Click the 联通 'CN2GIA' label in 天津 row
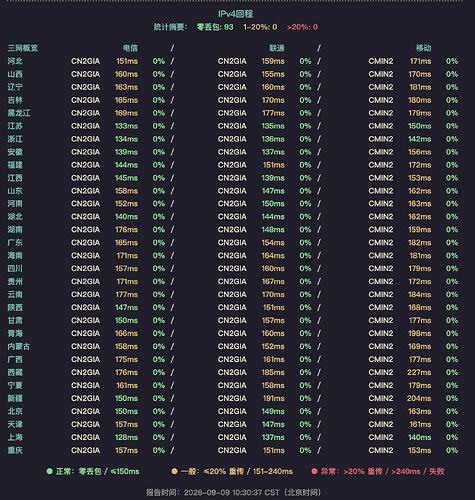475x500 pixels. tap(232, 424)
